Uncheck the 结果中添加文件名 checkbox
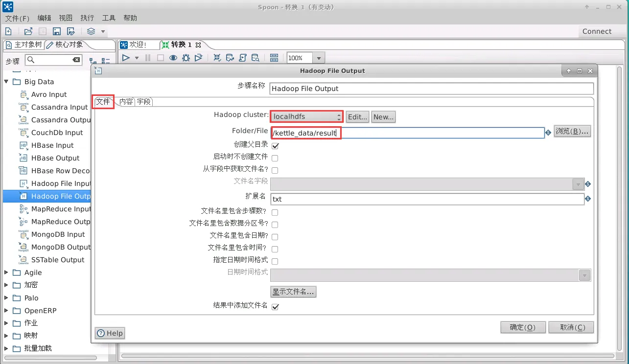Image resolution: width=629 pixels, height=364 pixels. pyautogui.click(x=275, y=307)
